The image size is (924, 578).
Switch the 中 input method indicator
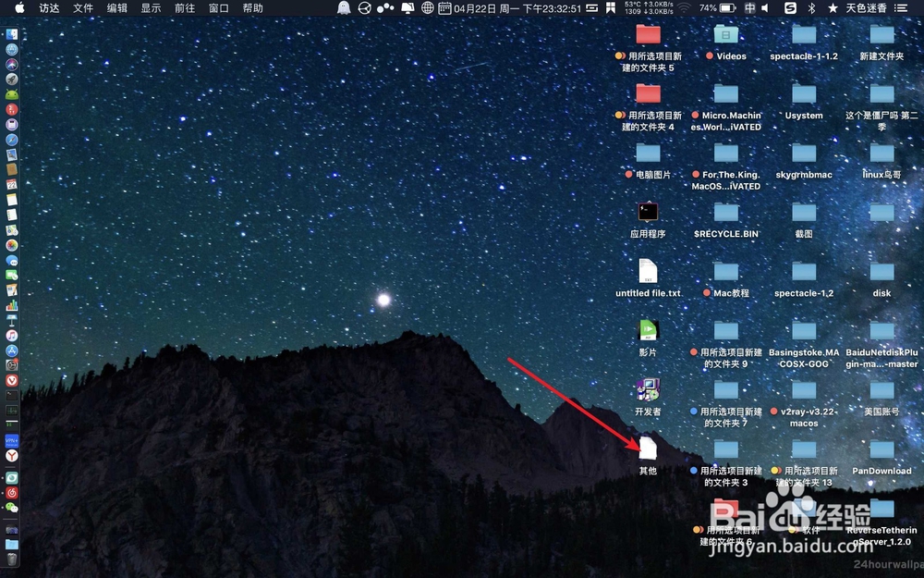749,7
